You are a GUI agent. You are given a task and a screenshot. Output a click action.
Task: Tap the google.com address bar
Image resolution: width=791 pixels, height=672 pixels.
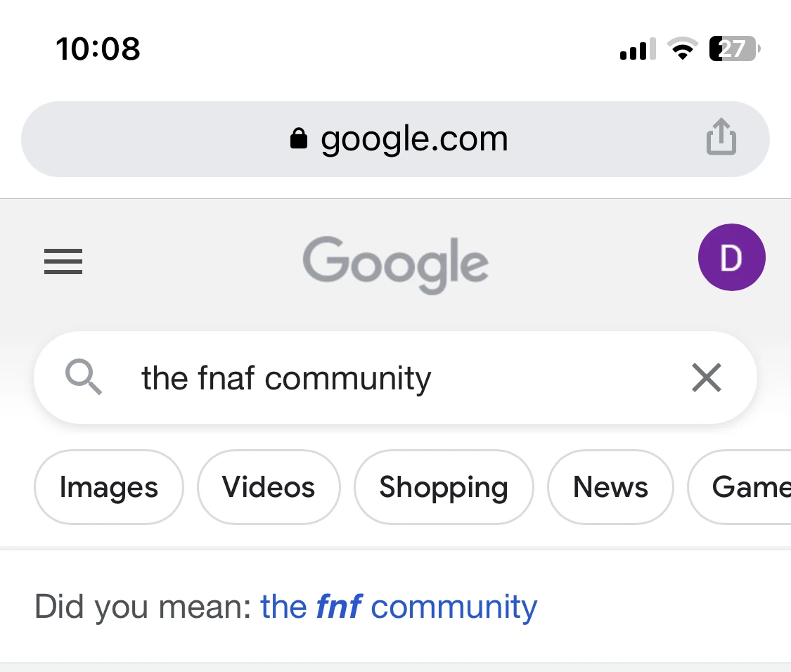click(x=413, y=139)
